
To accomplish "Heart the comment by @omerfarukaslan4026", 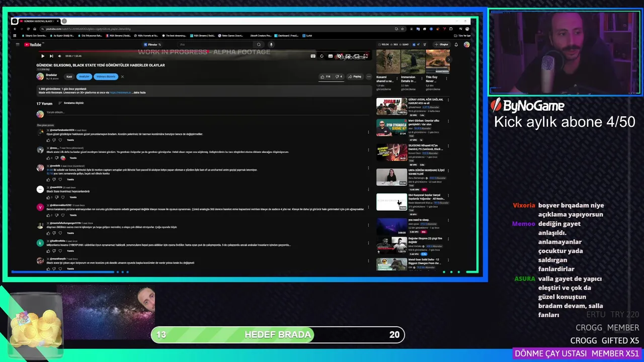I will 60,140.
